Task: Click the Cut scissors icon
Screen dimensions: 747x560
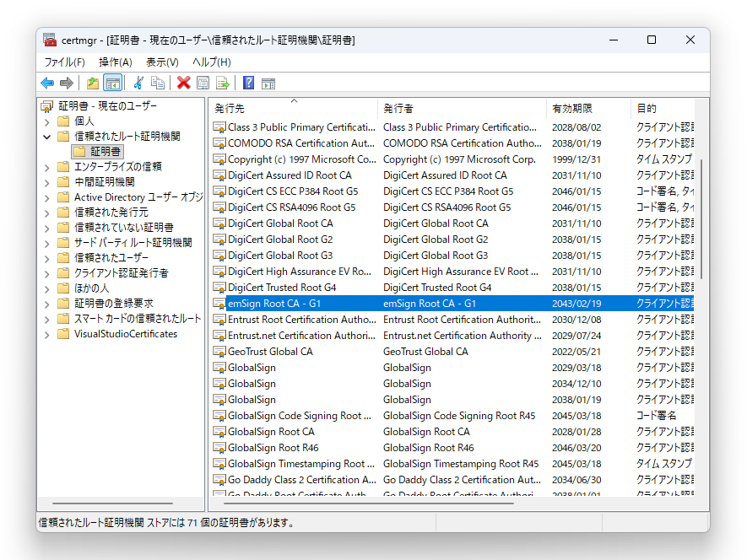Action: coord(138,83)
